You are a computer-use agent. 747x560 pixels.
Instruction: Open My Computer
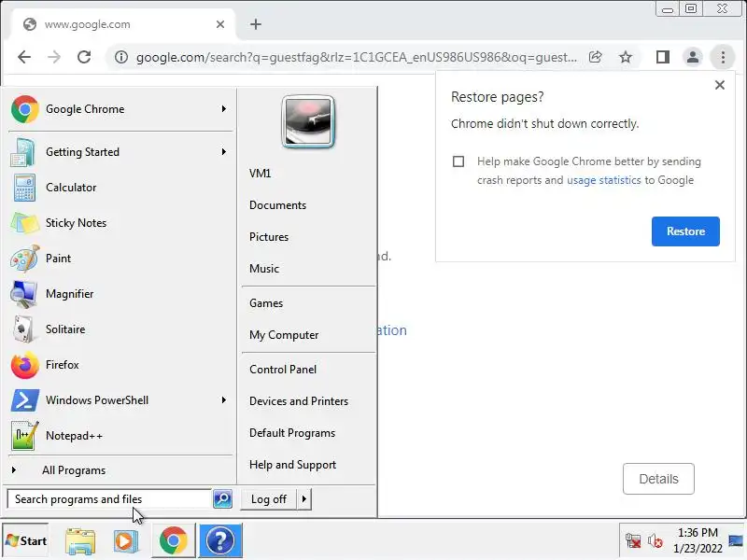pos(284,335)
